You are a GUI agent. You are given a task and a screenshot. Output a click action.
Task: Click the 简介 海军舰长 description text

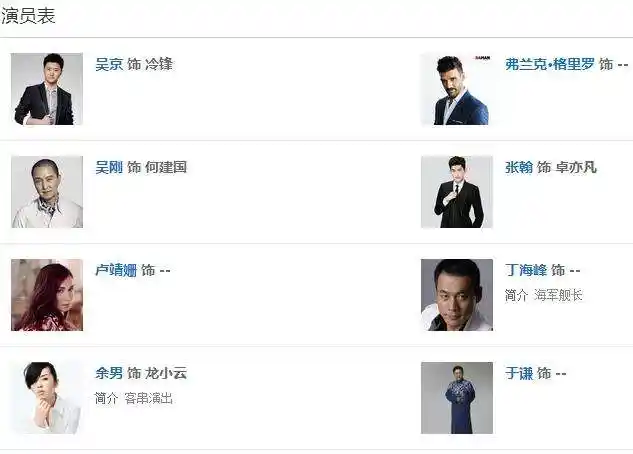pyautogui.click(x=543, y=295)
